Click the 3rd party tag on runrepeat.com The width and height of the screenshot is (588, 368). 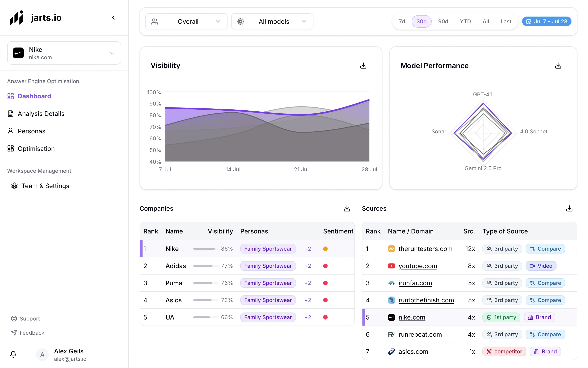[502, 335]
